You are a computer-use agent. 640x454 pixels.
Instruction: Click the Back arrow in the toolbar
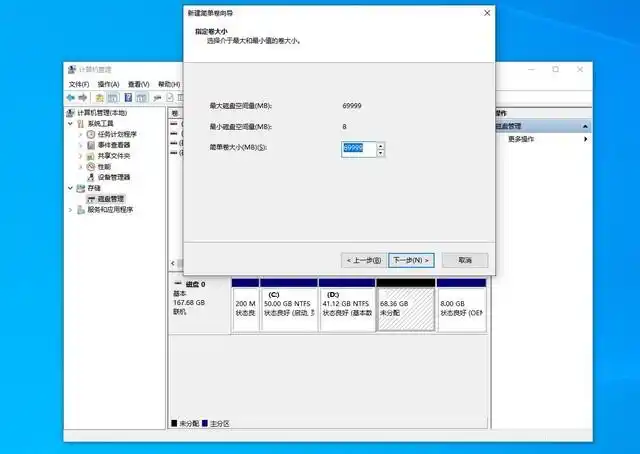pos(71,98)
